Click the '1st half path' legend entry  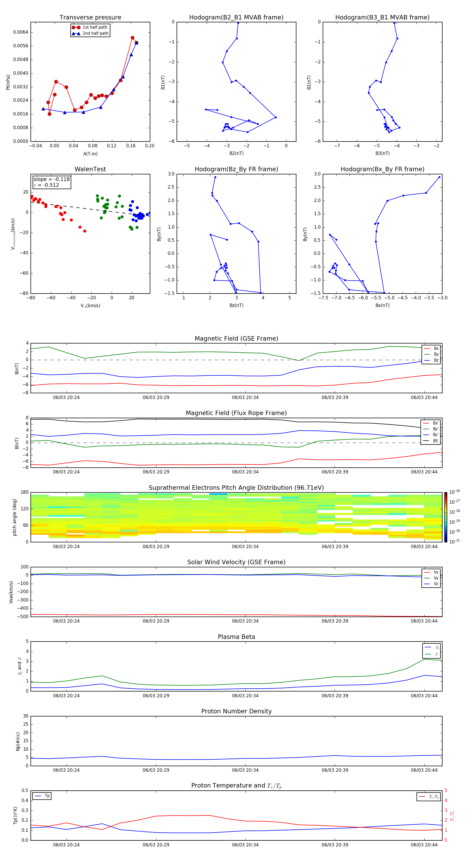[90, 27]
